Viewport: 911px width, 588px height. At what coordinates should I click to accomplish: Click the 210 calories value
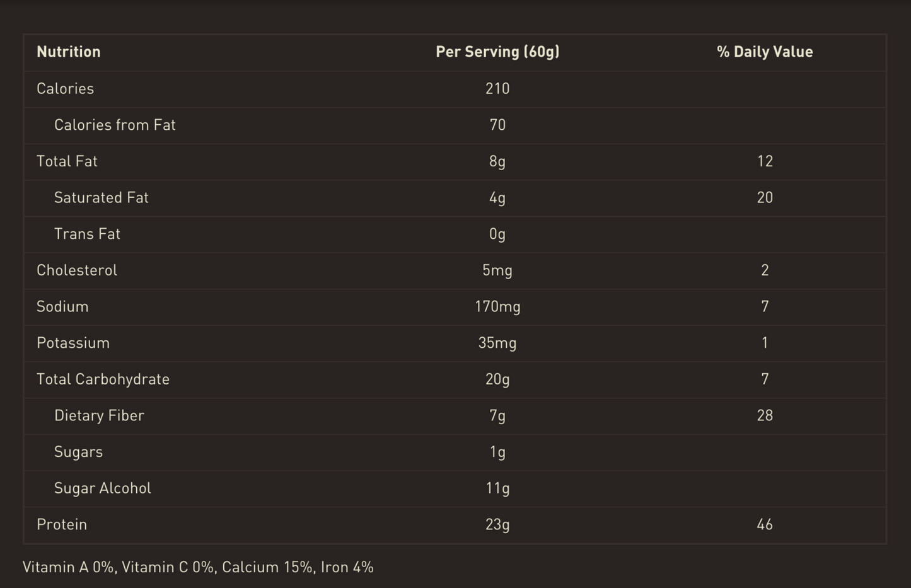point(497,88)
